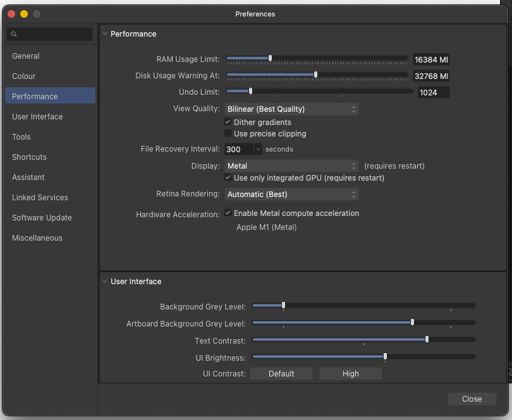Uncheck Use only integrated GPU
The height and width of the screenshot is (420, 512).
click(228, 177)
